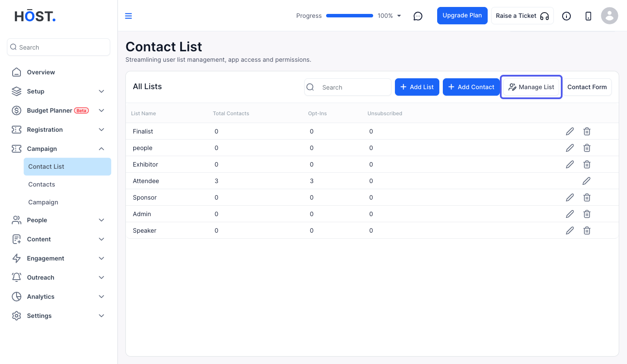This screenshot has height=364, width=627.
Task: Open the user avatar profile icon
Action: (x=610, y=16)
